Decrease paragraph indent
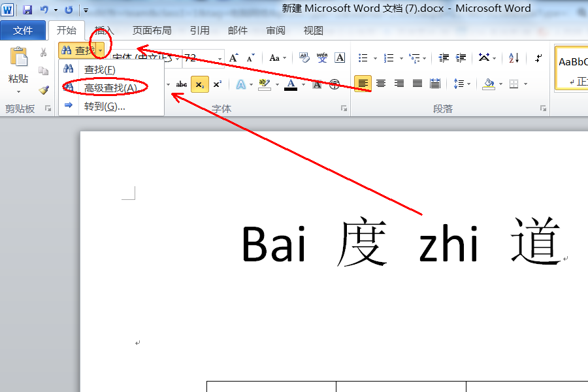The height and width of the screenshot is (392, 588). coord(444,57)
